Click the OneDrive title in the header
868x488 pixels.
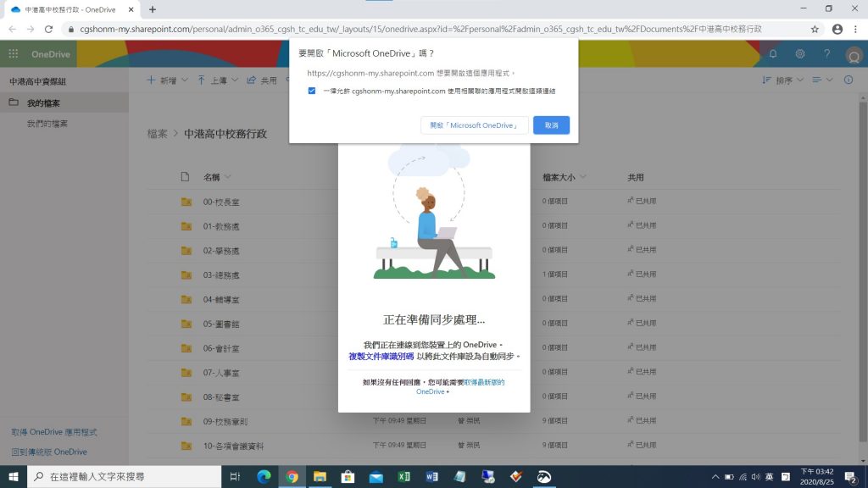50,54
